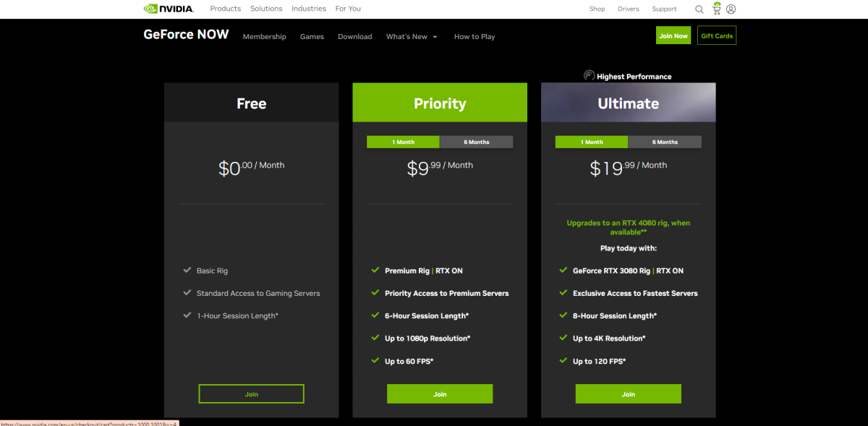Select Priority 1 Month billing option

coord(403,142)
